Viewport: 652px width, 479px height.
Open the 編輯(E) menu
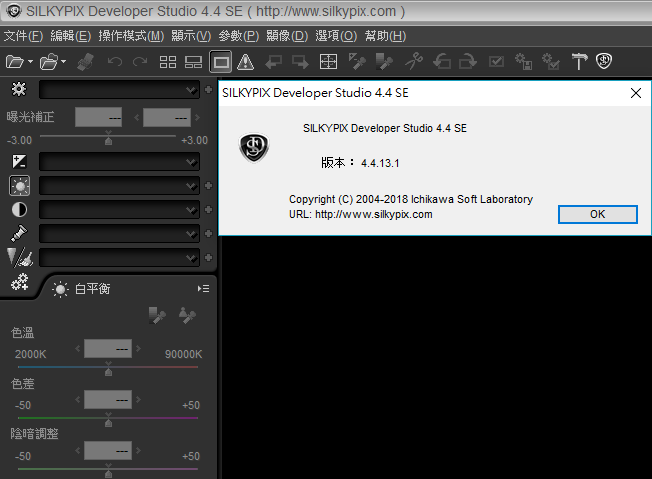(x=71, y=36)
